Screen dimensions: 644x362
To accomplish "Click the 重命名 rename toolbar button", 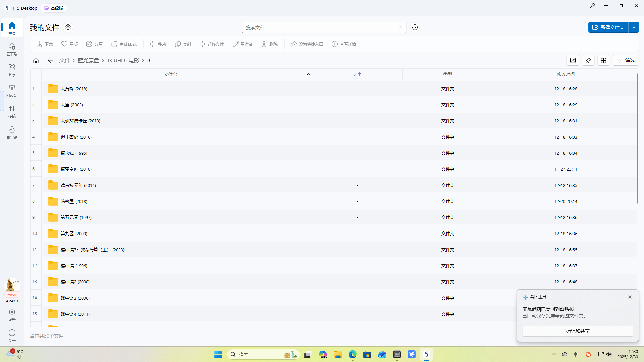I will pyautogui.click(x=243, y=44).
